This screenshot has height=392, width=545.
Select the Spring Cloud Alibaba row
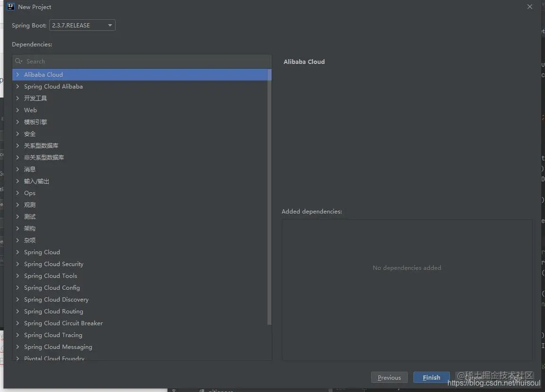pos(140,86)
